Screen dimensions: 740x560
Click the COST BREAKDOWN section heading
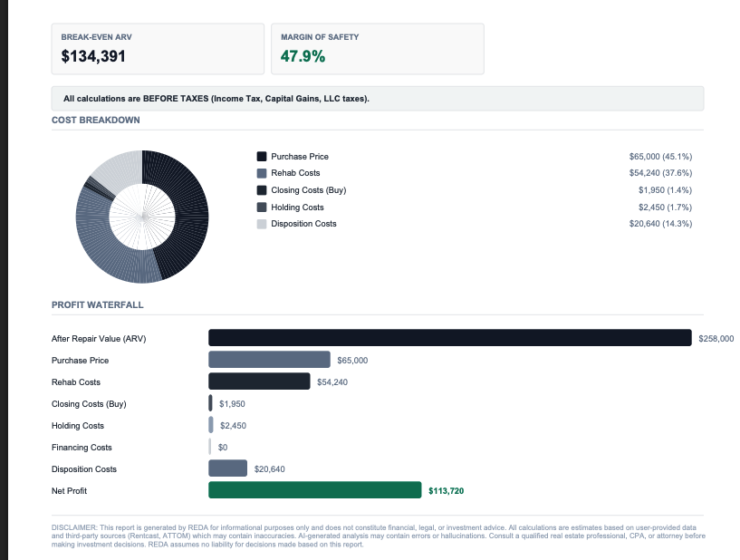point(96,120)
